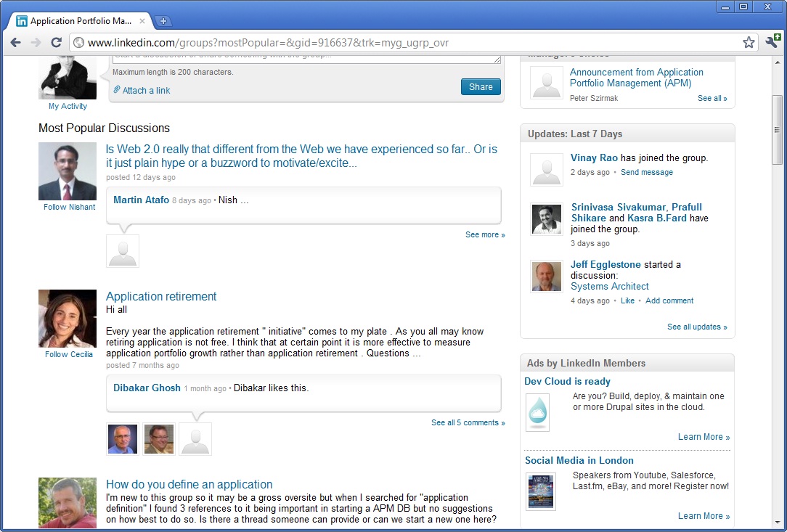Screen dimensions: 787x532
Task: Click the Dev Cloud water drop icon
Action: point(537,412)
